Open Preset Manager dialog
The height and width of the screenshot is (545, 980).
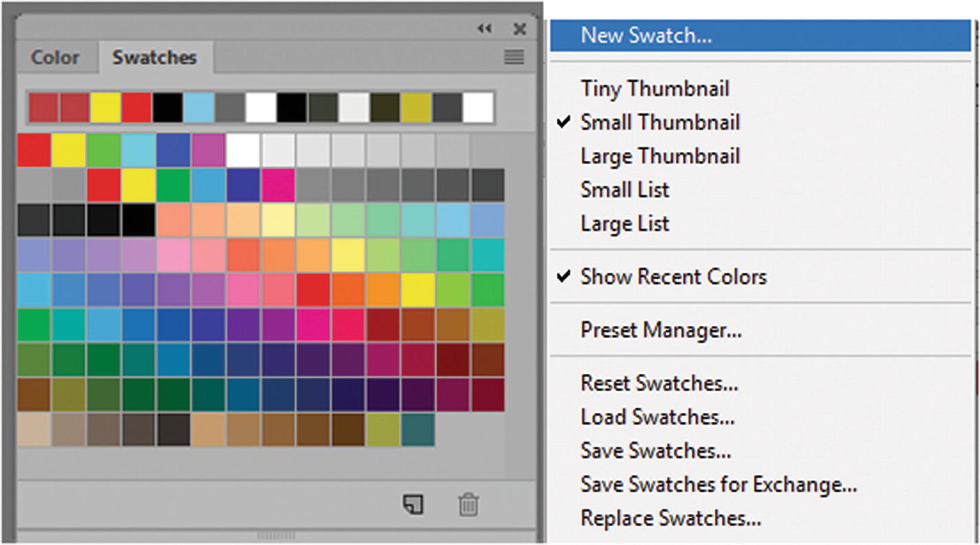coord(661,331)
